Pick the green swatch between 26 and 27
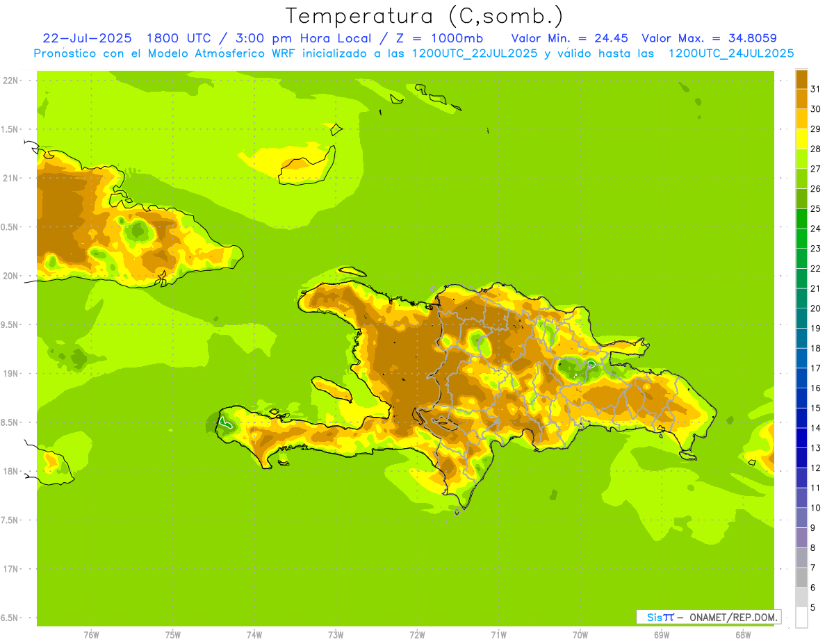Viewport: 834px width, 644px height. pyautogui.click(x=801, y=179)
